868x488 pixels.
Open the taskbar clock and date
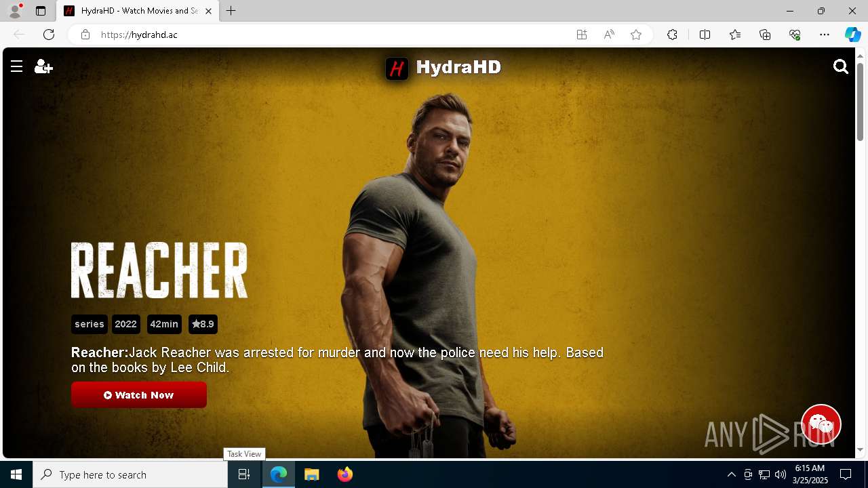(810, 474)
